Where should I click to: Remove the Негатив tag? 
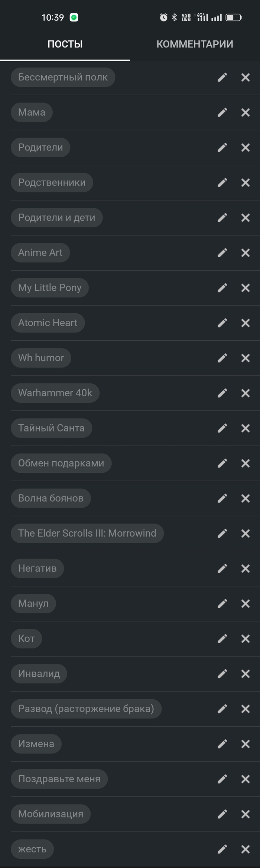pos(246,568)
